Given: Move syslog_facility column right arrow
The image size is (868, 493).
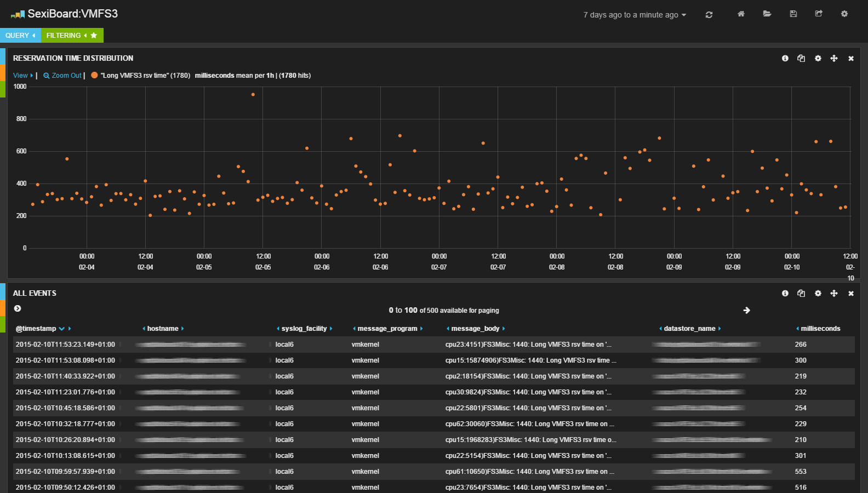Looking at the screenshot, I should [x=331, y=329].
